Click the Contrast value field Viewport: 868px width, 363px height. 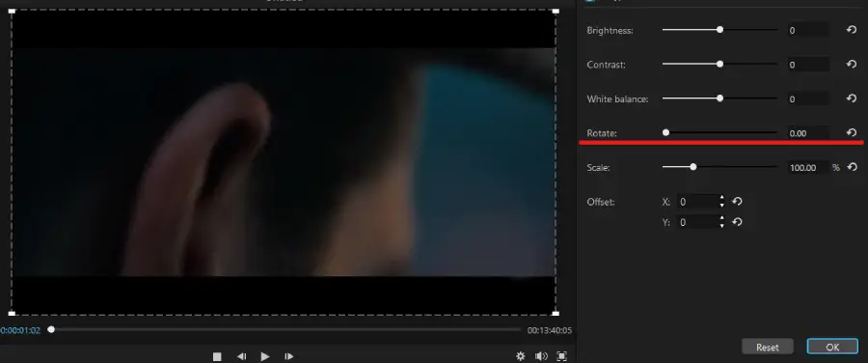[x=808, y=65]
